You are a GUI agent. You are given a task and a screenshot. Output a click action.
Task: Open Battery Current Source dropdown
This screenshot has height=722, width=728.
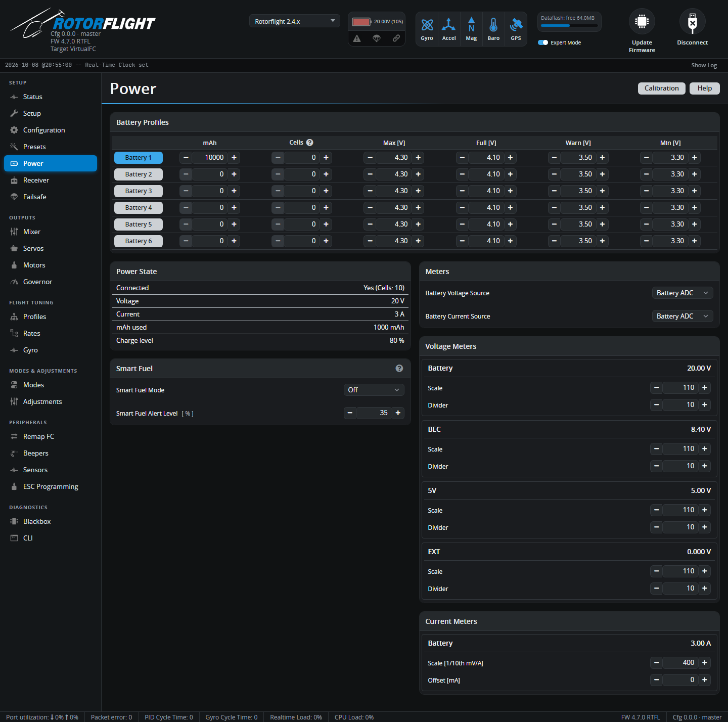tap(682, 316)
